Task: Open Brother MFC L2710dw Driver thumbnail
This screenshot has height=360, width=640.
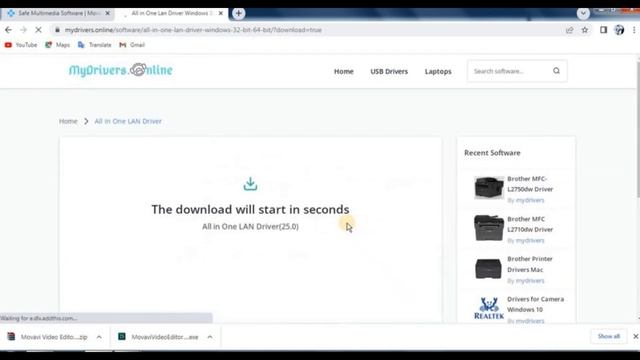Action: tap(489, 228)
